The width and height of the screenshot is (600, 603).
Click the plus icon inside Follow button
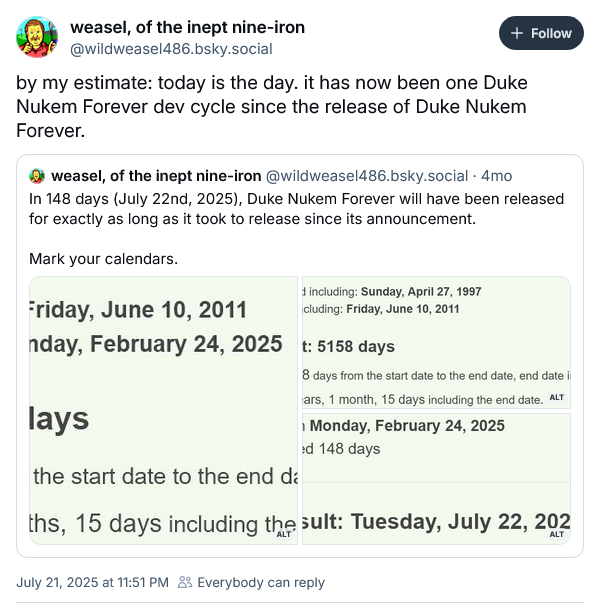coord(517,33)
